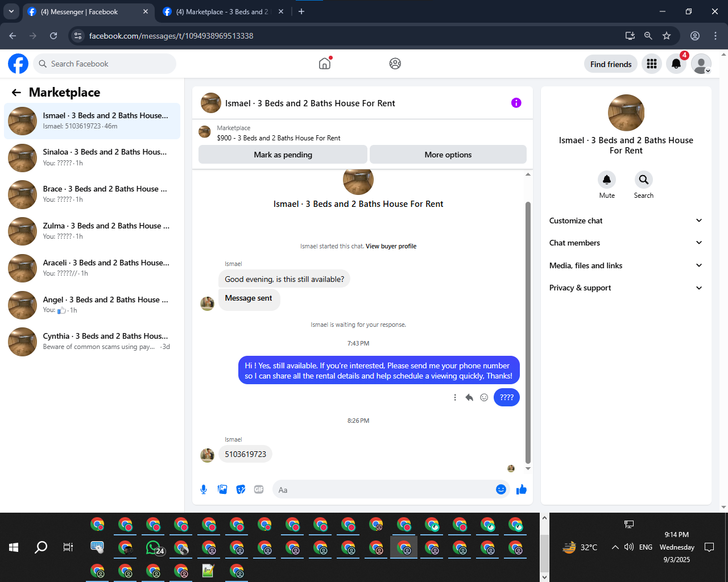Switch to the Marketplace - 3 Beds tab
The image size is (728, 582).
(224, 12)
